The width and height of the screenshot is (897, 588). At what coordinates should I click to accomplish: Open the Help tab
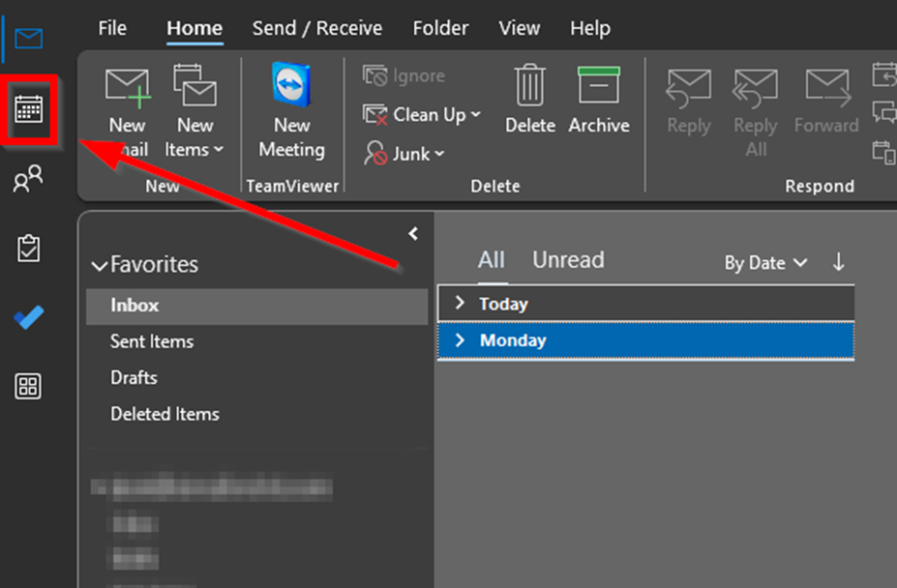(590, 28)
